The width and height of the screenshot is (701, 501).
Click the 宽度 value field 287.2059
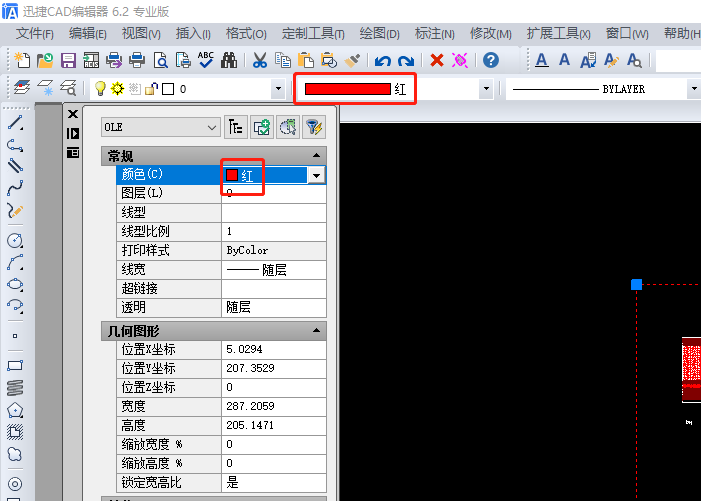click(273, 406)
